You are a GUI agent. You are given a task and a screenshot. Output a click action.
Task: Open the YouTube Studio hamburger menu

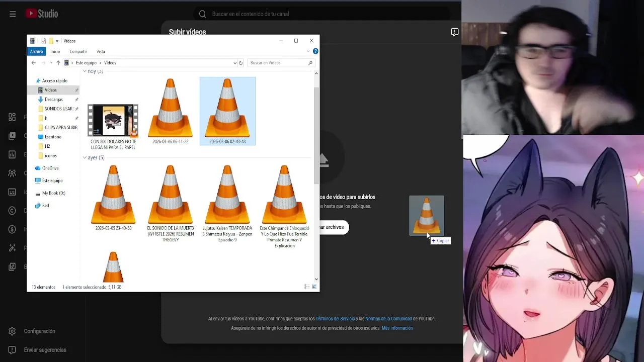[x=13, y=14]
